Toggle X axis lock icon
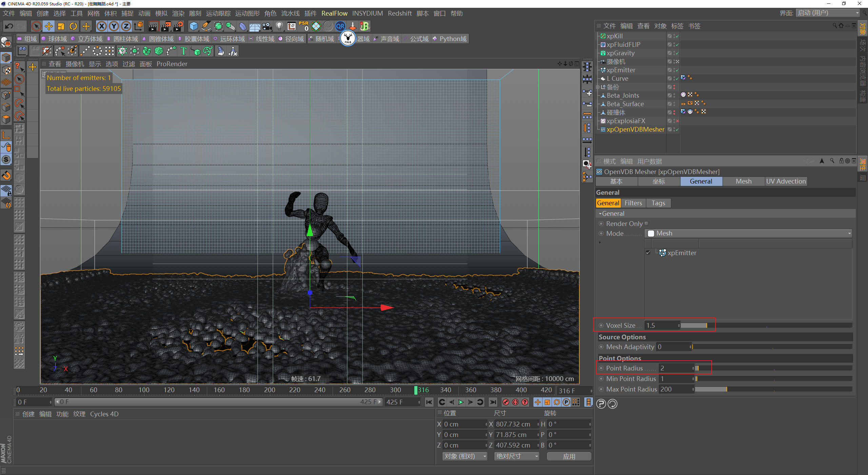Viewport: 868px width, 475px height. [101, 26]
